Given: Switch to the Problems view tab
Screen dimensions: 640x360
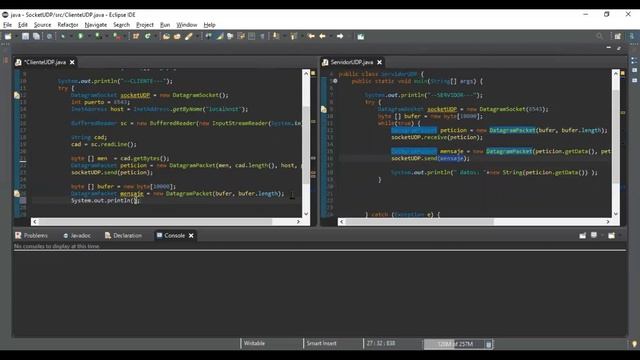Looking at the screenshot, I should point(31,236).
